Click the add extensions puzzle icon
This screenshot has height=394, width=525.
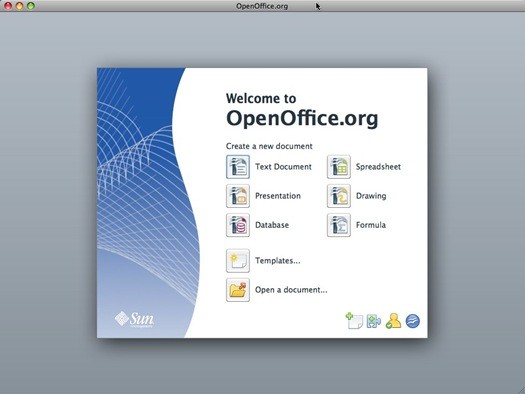(x=373, y=321)
